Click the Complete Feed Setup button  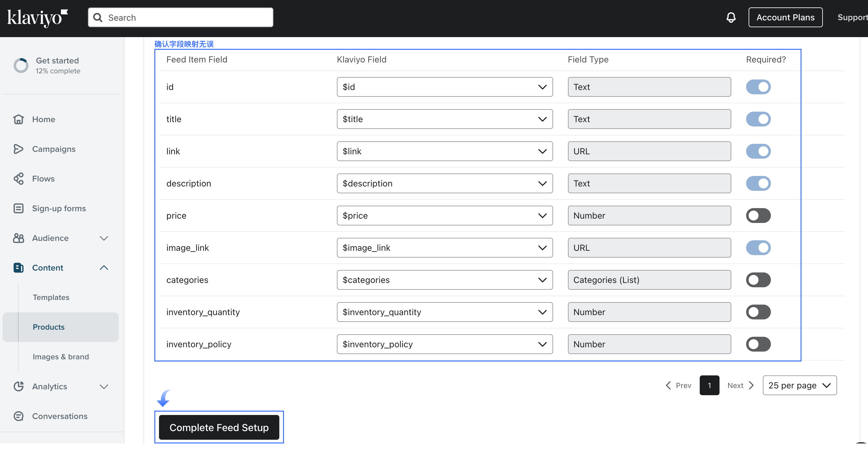(x=219, y=427)
